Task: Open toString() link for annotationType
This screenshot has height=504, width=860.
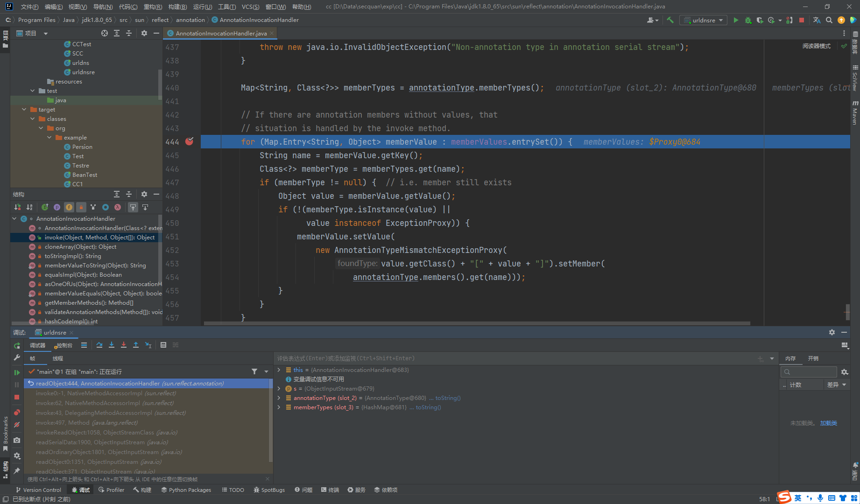Action: [448, 398]
